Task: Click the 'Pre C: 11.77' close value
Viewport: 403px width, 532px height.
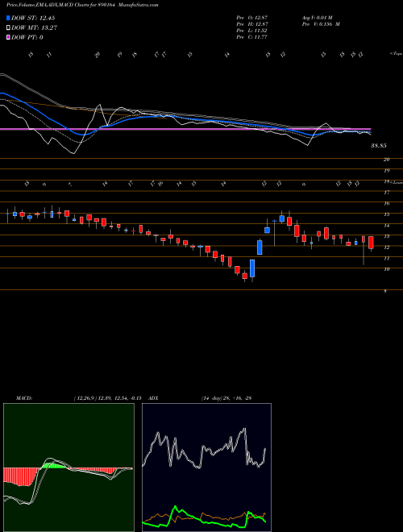Action: point(252,37)
